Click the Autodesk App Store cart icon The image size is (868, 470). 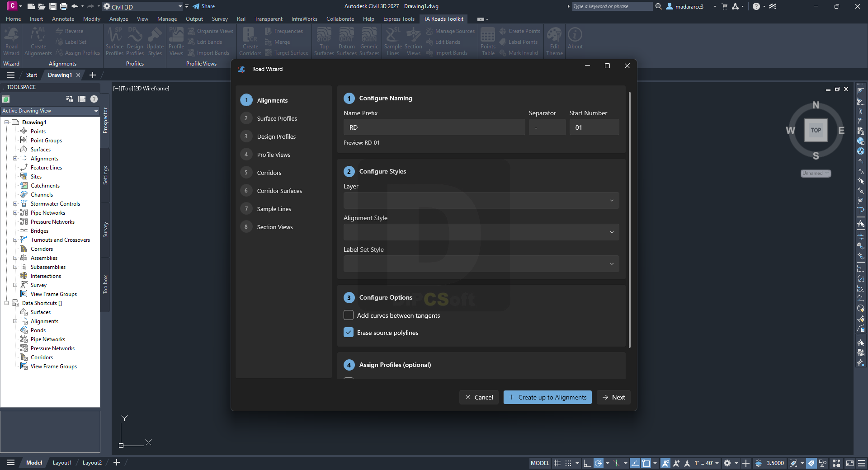coord(725,6)
